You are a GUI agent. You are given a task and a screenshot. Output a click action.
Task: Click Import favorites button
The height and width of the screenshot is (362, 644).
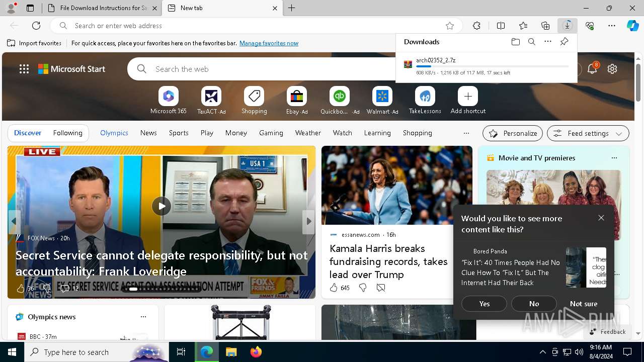[34, 43]
